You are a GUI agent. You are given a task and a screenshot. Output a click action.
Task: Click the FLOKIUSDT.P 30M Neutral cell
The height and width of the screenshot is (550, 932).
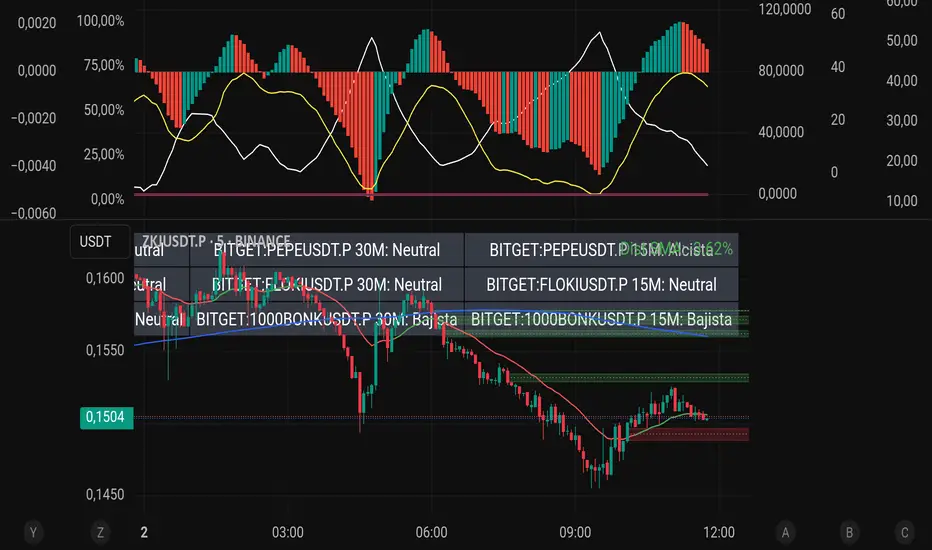click(x=327, y=285)
